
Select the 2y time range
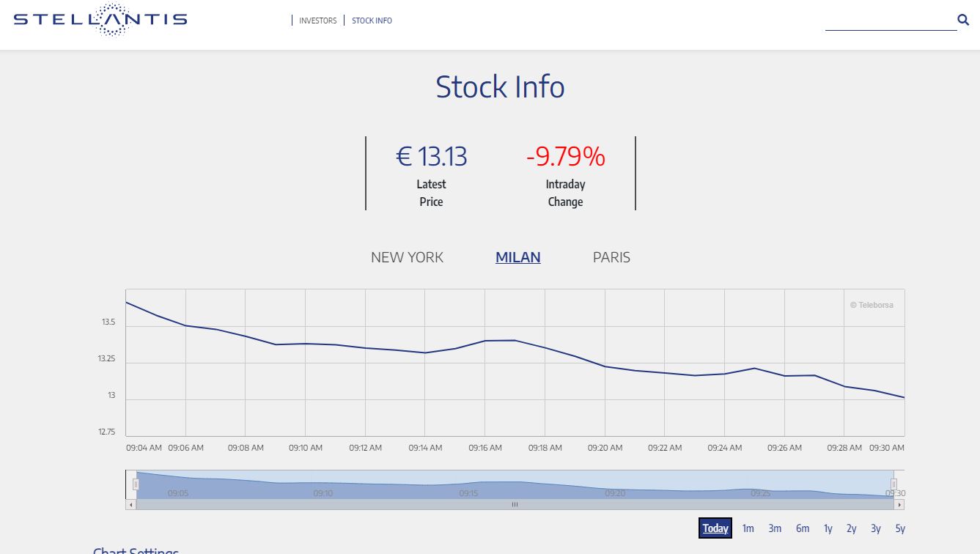pyautogui.click(x=851, y=528)
